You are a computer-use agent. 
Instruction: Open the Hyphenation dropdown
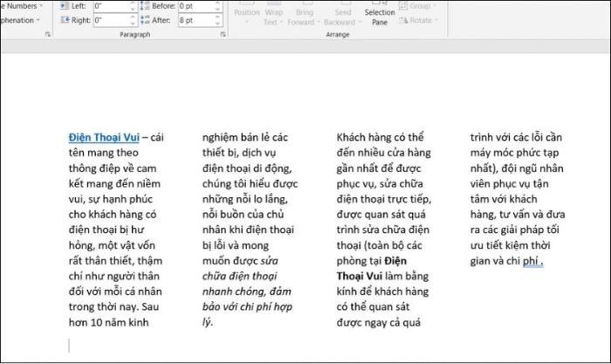click(x=20, y=20)
